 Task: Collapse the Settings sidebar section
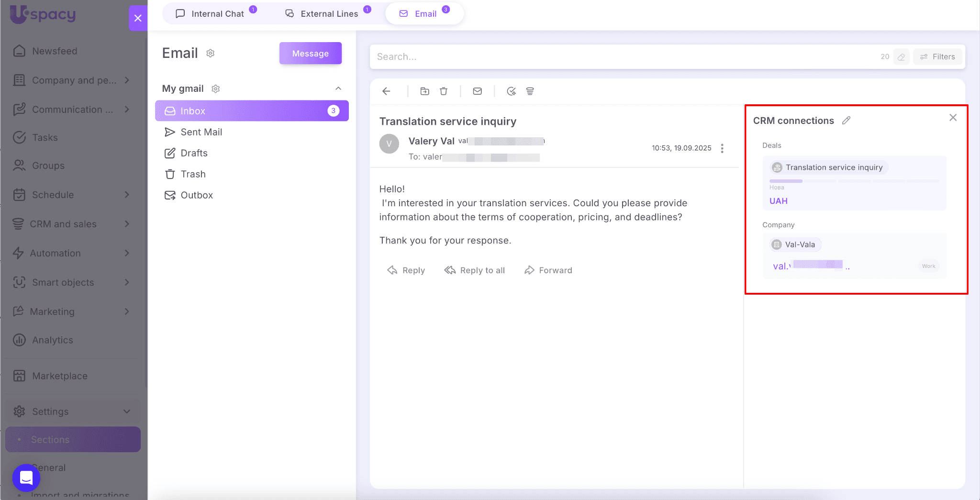pos(127,411)
